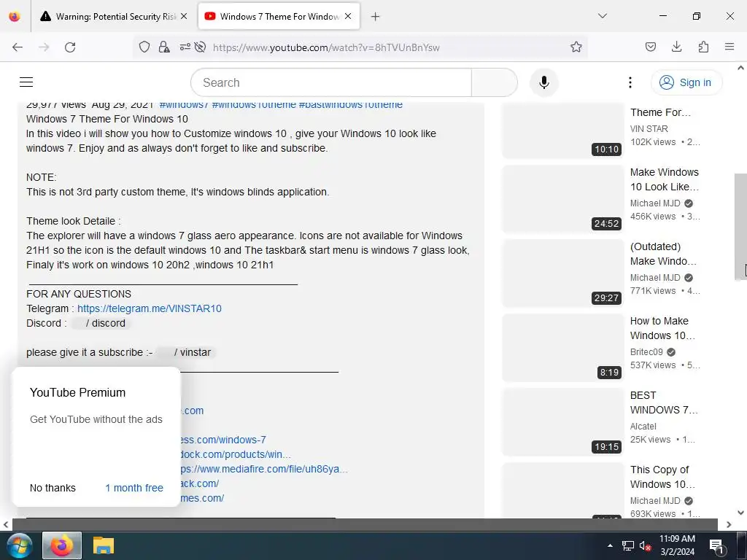
Task: Open the dock.com/products/win link
Action: click(236, 454)
